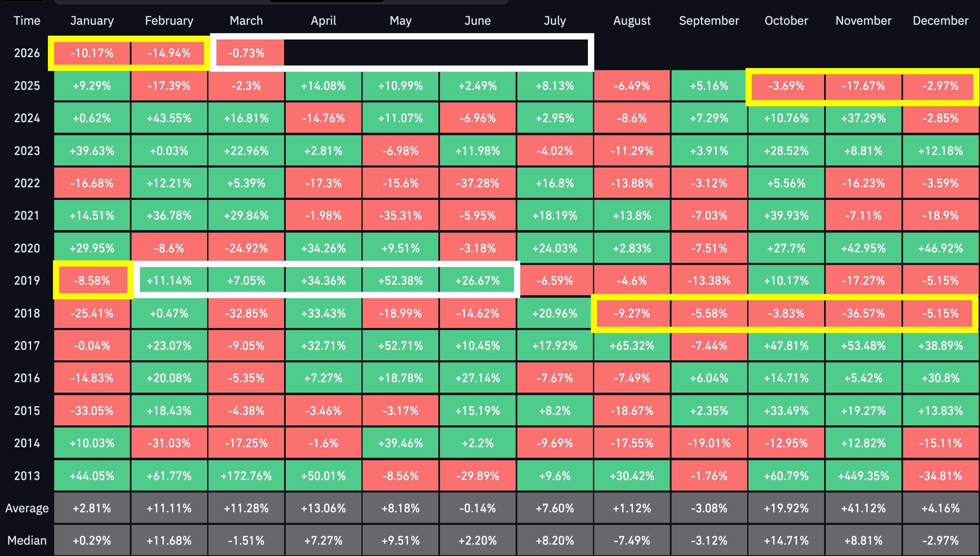Viewport: 980px width, 556px height.
Task: Click the Median row label
Action: 27,540
